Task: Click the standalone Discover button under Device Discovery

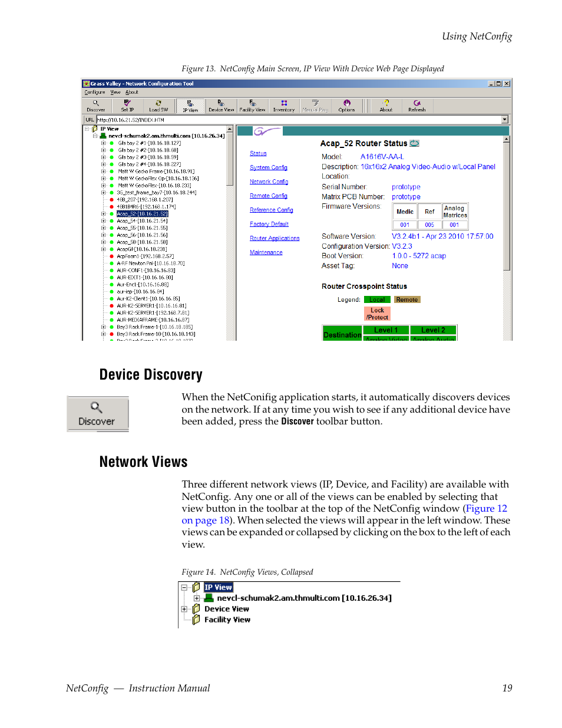Action: point(97,414)
